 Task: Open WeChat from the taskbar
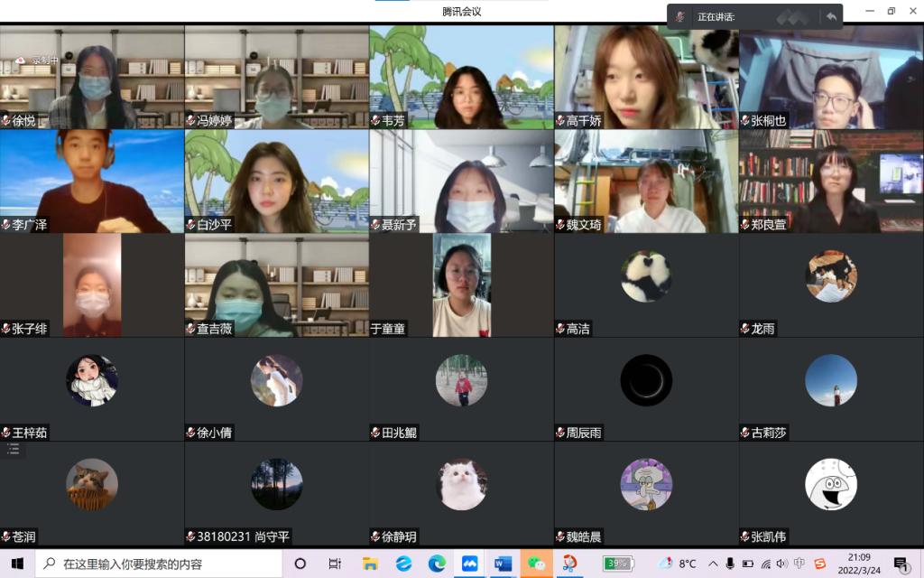coord(536,564)
